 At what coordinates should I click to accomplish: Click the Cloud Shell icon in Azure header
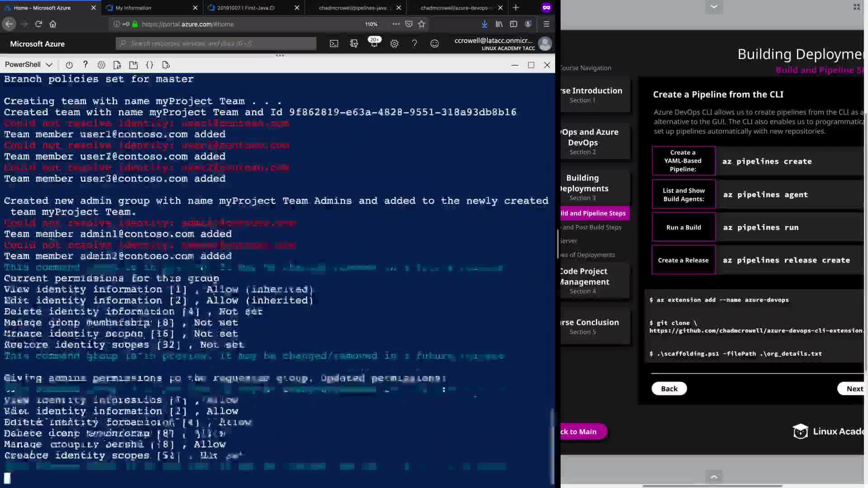[334, 44]
